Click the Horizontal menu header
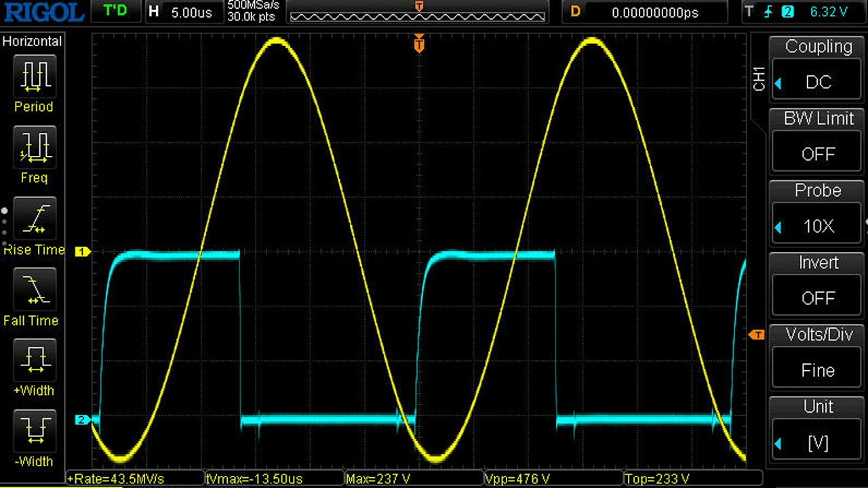The height and width of the screenshot is (488, 868). click(32, 41)
